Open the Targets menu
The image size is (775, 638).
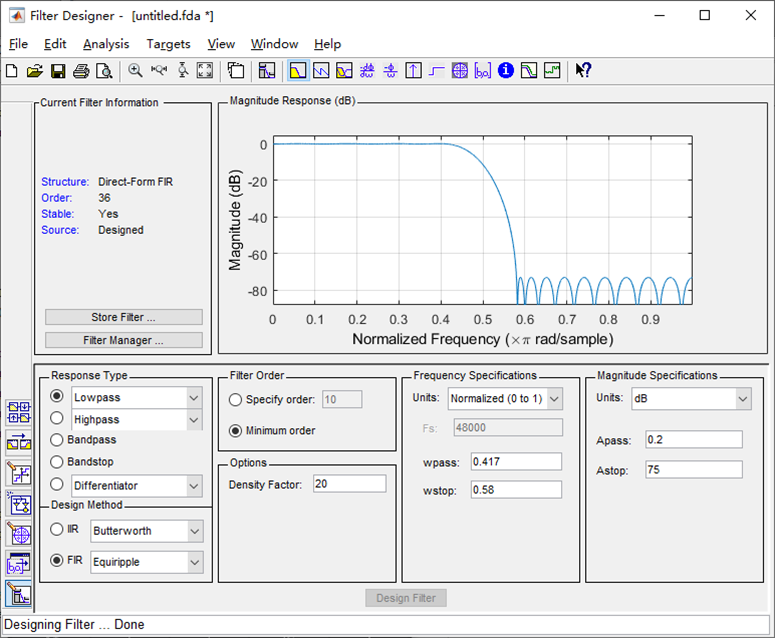tap(168, 44)
